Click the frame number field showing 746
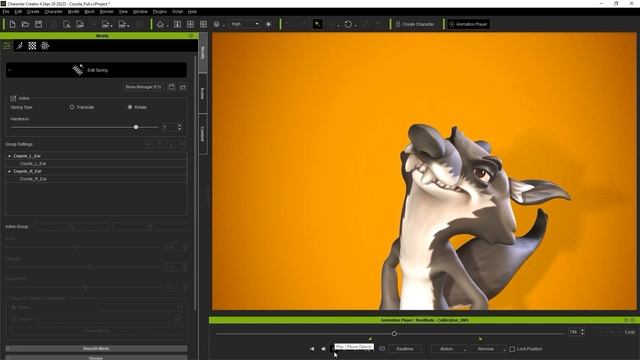This screenshot has height=360, width=640. click(574, 332)
